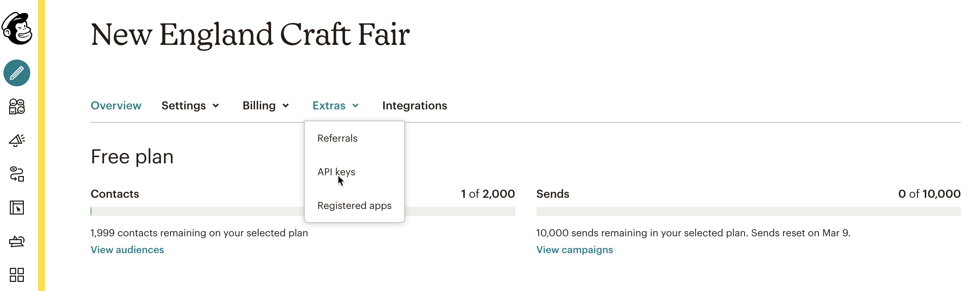Click the Mailchimp Freddie logo
Image resolution: width=980 pixels, height=291 pixels.
pyautogui.click(x=17, y=28)
